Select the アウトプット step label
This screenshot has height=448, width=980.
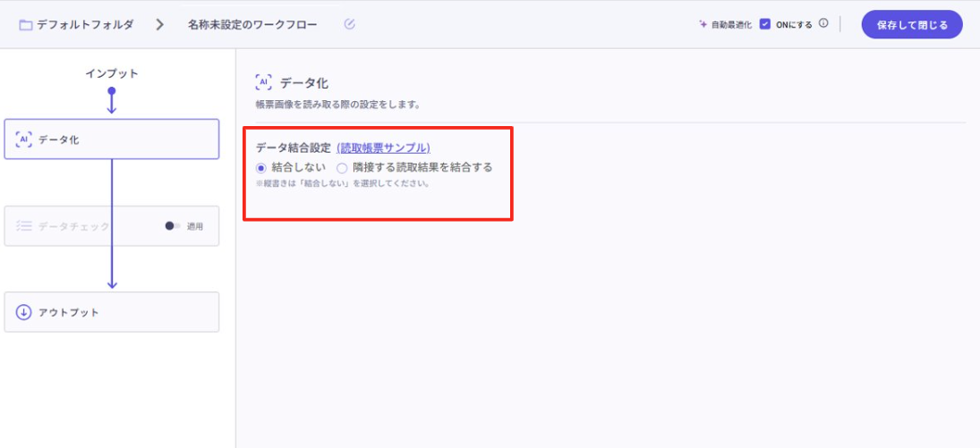click(x=69, y=312)
